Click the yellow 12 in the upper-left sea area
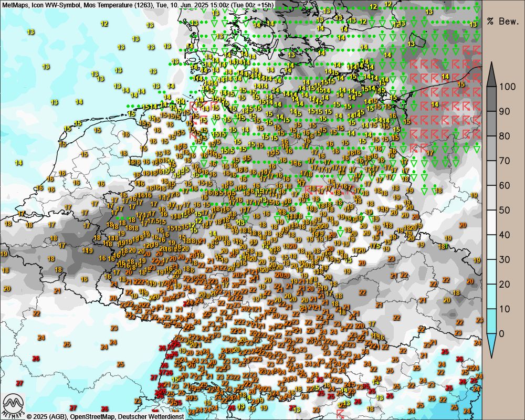Screen dimensions: 525x420 pos(104,24)
